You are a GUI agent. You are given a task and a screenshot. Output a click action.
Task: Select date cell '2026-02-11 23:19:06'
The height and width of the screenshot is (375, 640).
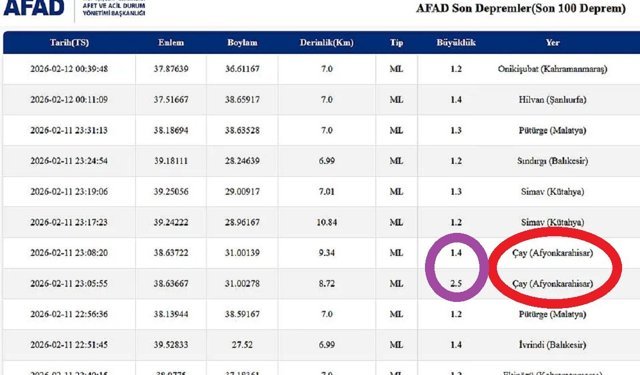pyautogui.click(x=69, y=191)
